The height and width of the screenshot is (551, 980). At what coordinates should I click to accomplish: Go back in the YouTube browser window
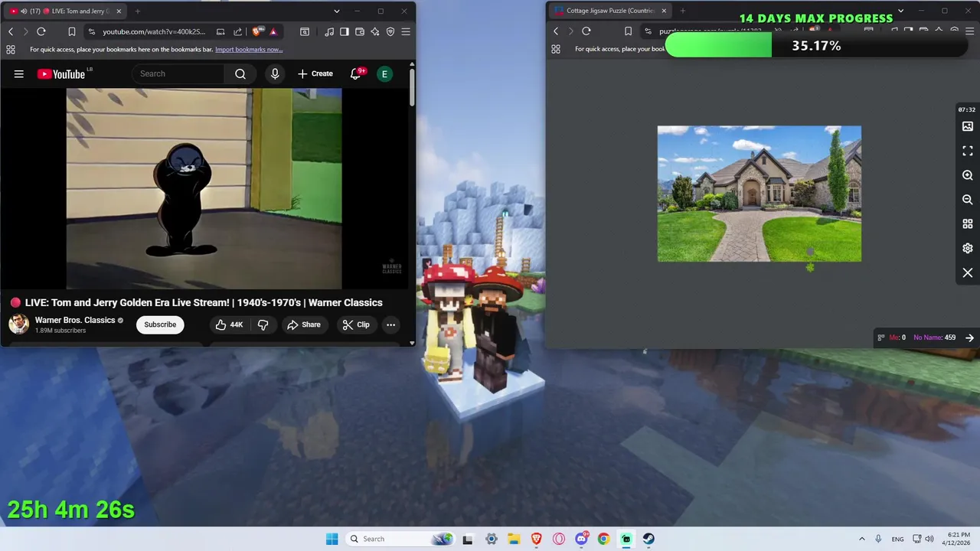(x=11, y=31)
